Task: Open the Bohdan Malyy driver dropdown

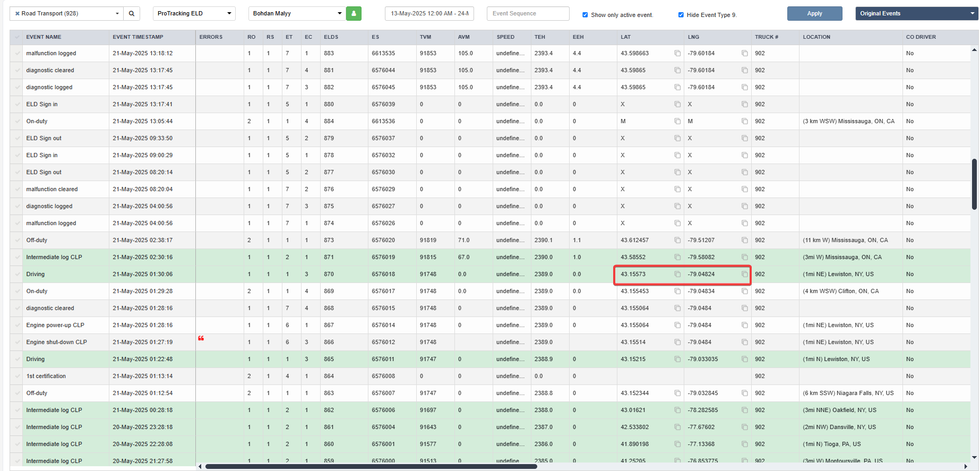Action: pos(297,13)
